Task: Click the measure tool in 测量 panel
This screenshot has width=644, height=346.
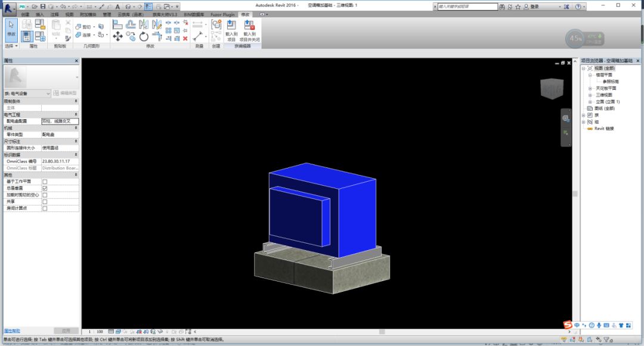Action: (x=198, y=36)
